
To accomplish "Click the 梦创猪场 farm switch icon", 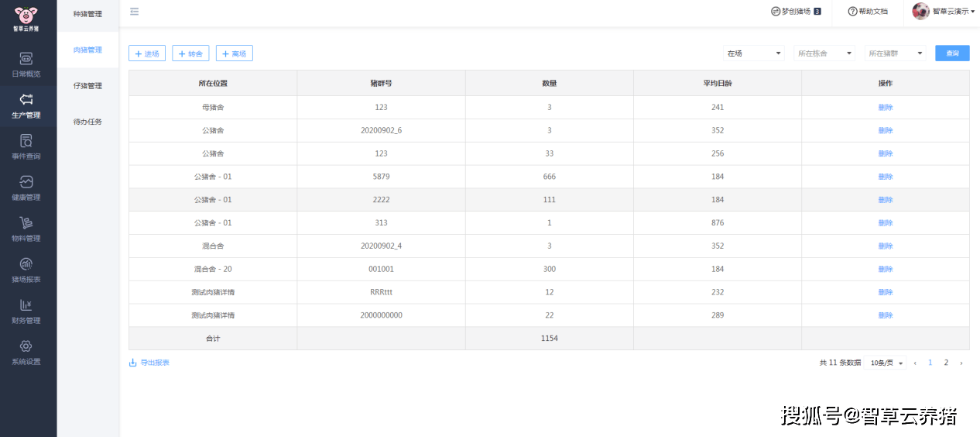I will pyautogui.click(x=776, y=12).
